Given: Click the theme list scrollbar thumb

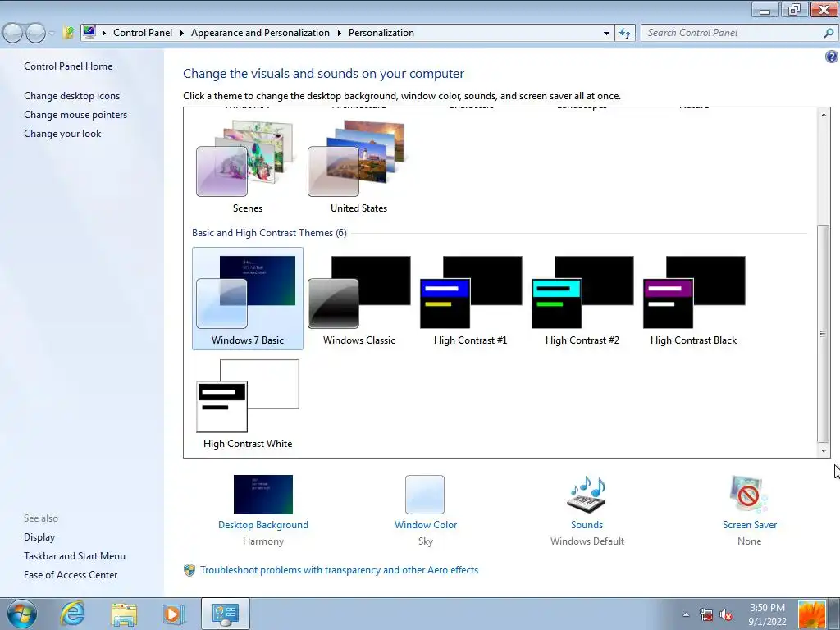Looking at the screenshot, I should coord(824,333).
